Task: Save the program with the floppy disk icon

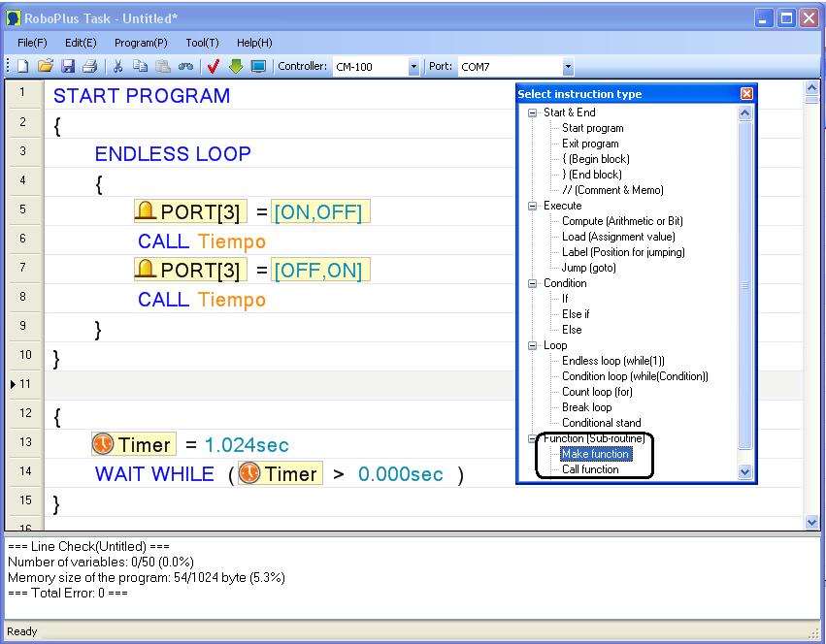Action: click(68, 66)
